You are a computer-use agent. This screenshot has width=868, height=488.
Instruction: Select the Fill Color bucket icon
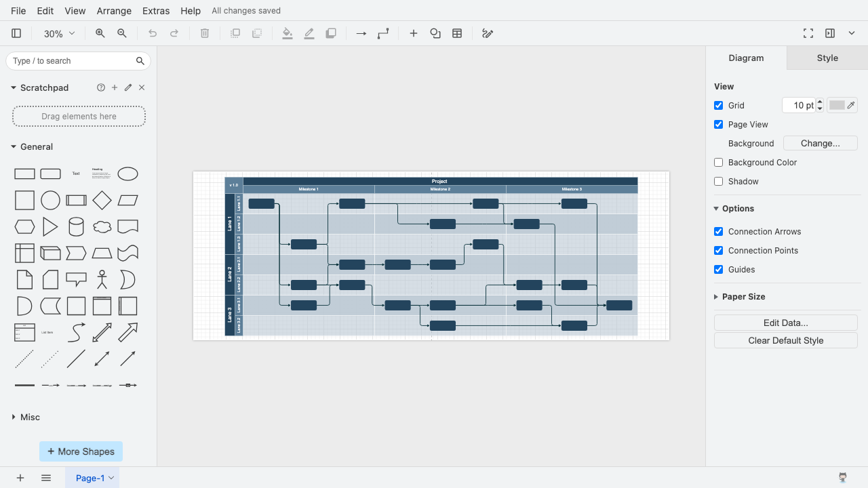(288, 33)
